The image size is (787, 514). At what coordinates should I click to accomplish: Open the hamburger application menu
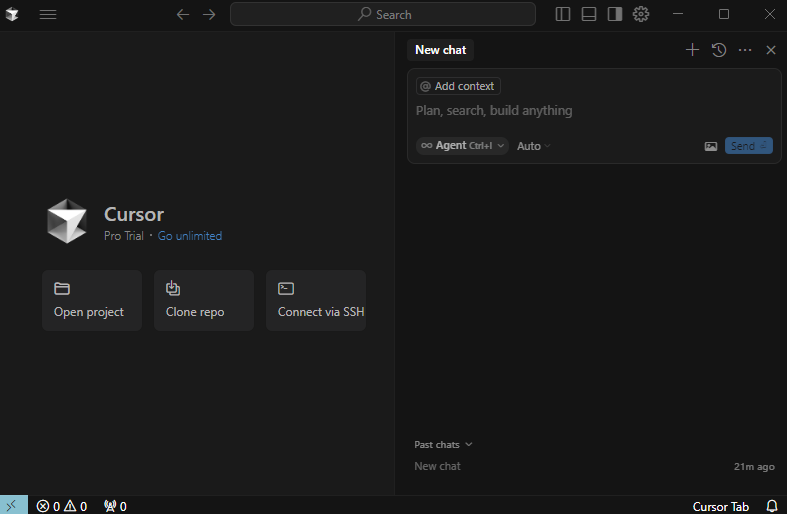pyautogui.click(x=48, y=15)
